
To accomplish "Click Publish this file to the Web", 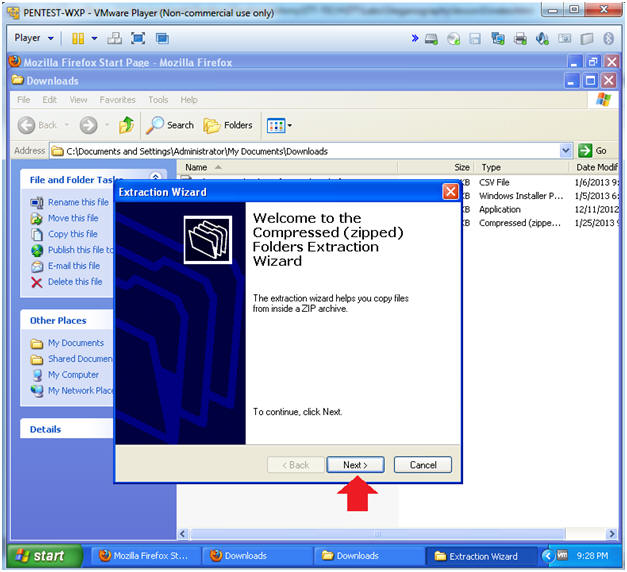I will 81,250.
